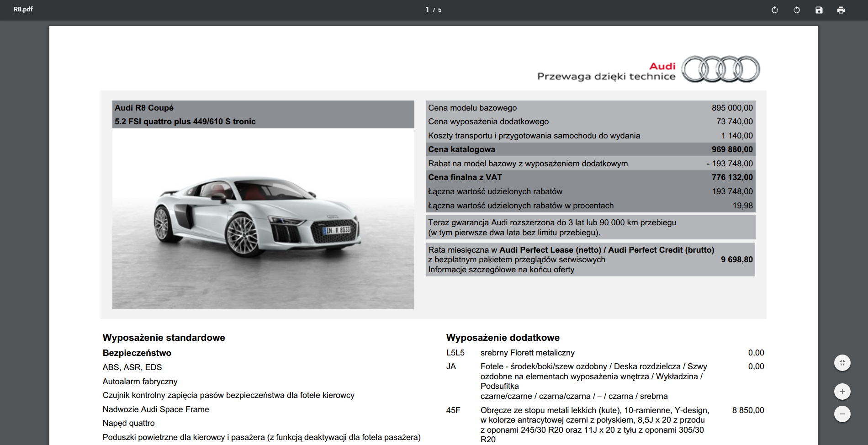Click the 'Przewaga dzięki technice' slogan
Screen dimensions: 868x445
coord(606,76)
